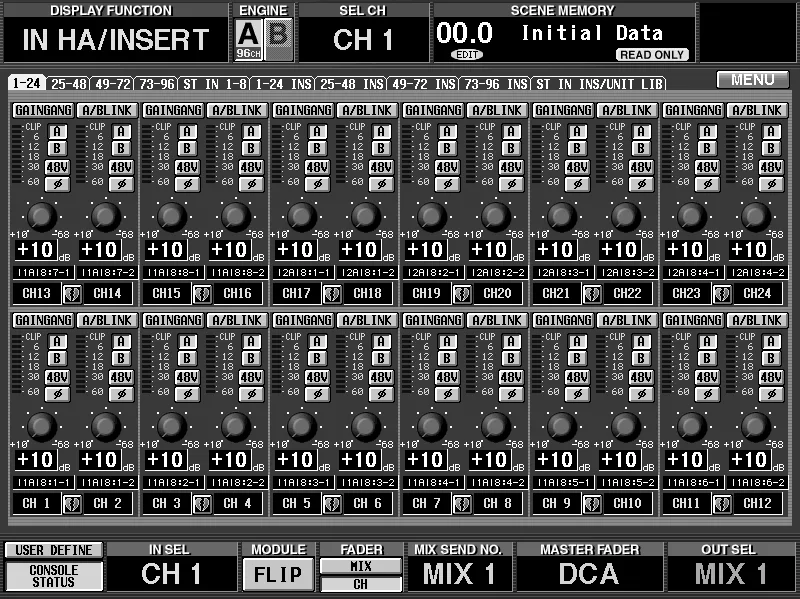Show ST IN INS/UNIT LIB tab
800x599 pixels.
point(599,84)
